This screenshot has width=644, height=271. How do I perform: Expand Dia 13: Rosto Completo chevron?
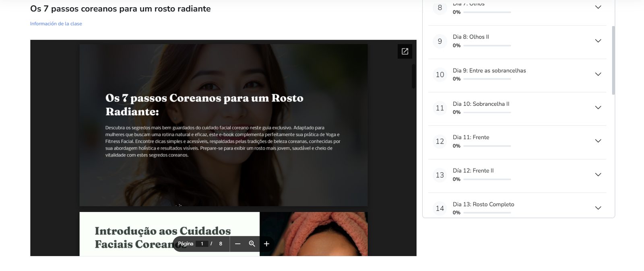[x=598, y=208]
